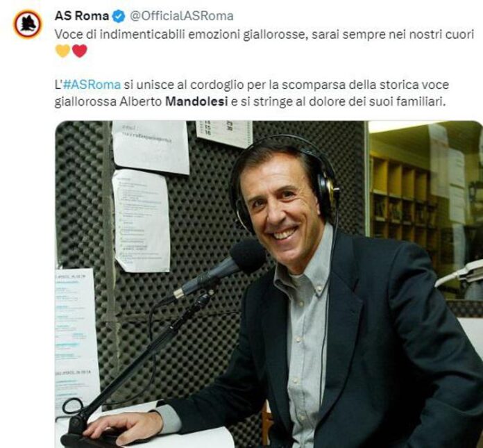The image size is (483, 448).
Task: Follow the #ASRoma hashtag link
Action: (92, 85)
